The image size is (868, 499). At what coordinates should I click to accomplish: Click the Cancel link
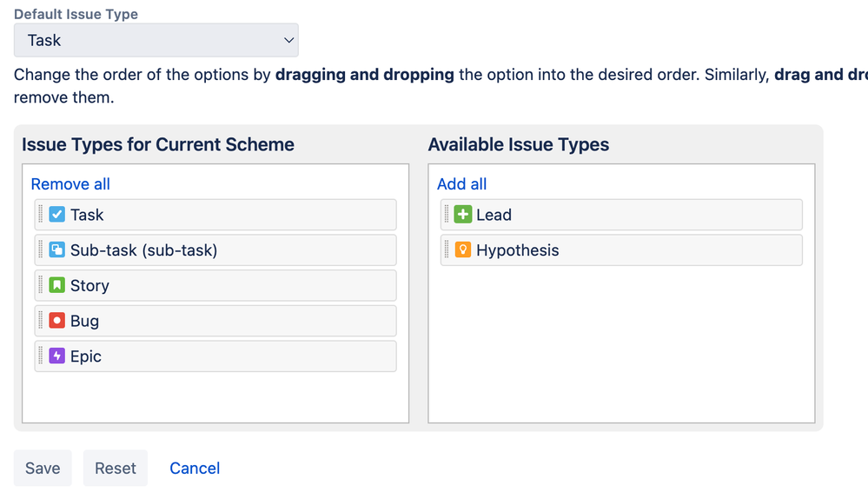pyautogui.click(x=195, y=469)
